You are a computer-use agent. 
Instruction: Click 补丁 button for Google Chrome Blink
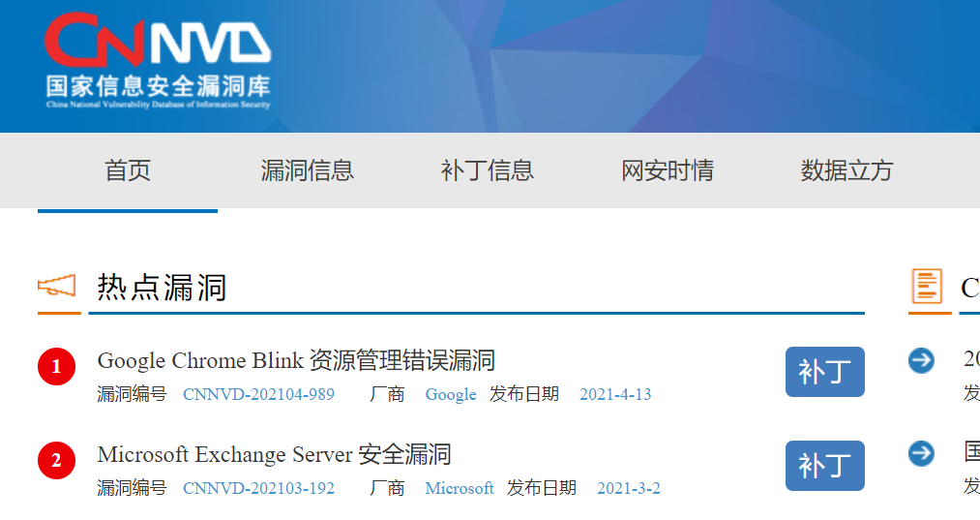point(825,372)
